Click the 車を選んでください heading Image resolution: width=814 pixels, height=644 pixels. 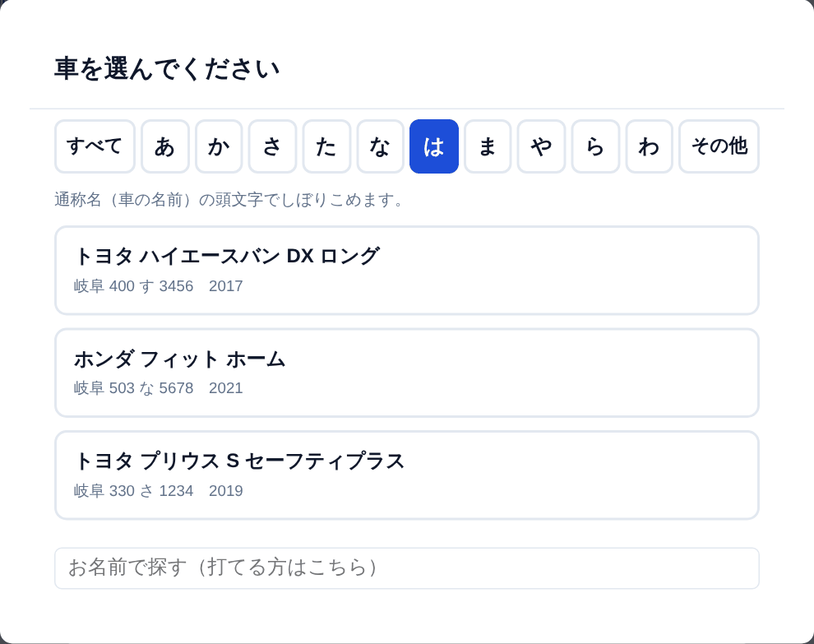tap(167, 69)
